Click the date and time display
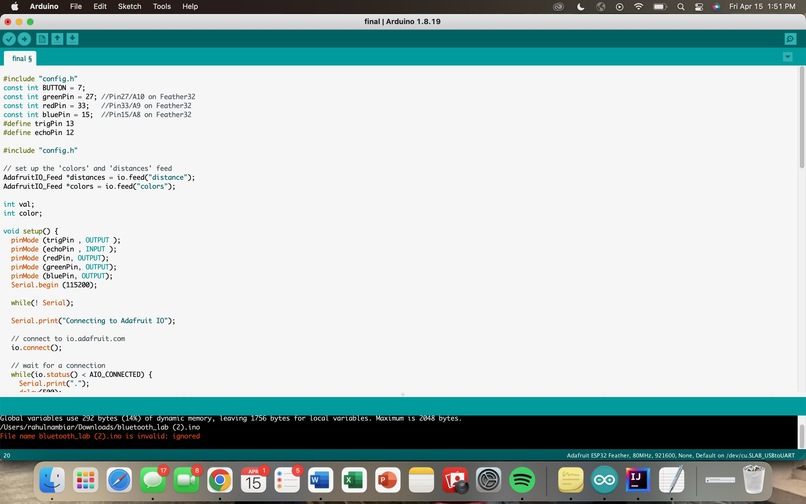The width and height of the screenshot is (806, 504). coord(762,7)
